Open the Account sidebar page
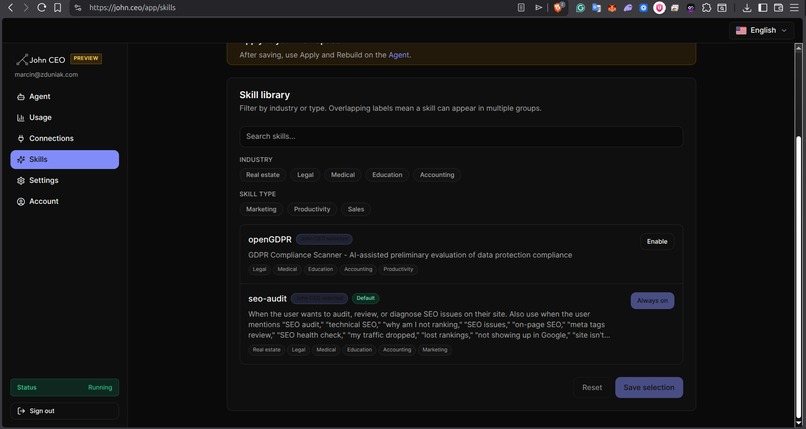Image resolution: width=806 pixels, height=429 pixels. pyautogui.click(x=64, y=201)
